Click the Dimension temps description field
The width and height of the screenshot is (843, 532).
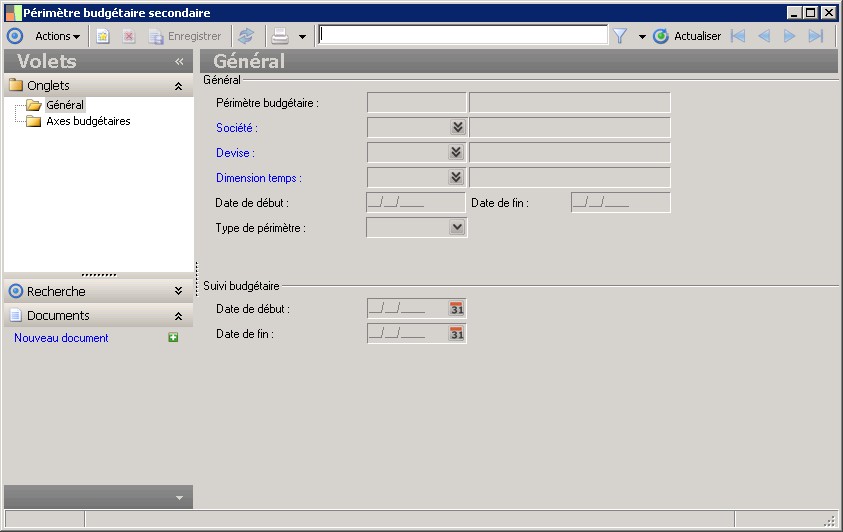pyautogui.click(x=570, y=177)
